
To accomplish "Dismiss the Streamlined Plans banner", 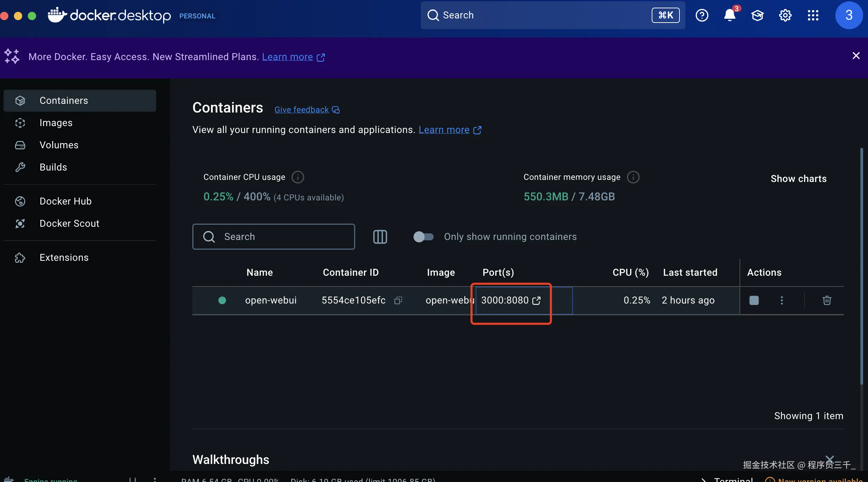I will click(x=856, y=56).
